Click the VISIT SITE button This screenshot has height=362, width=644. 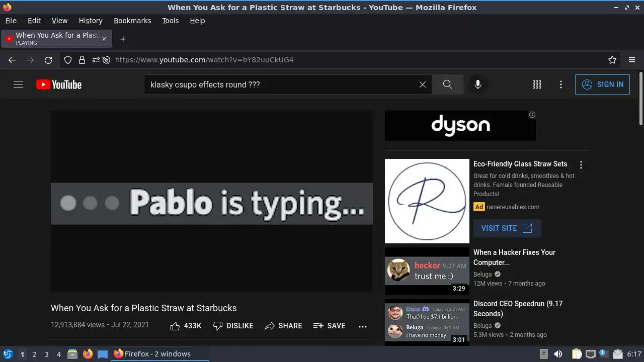point(507,228)
